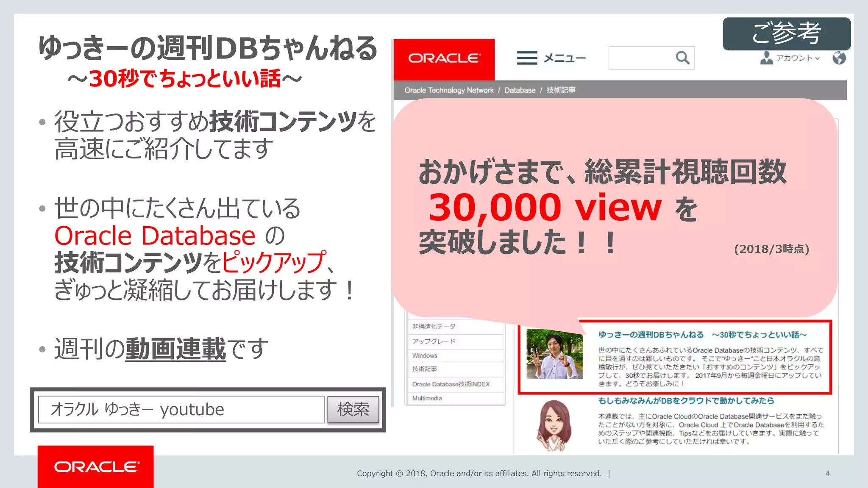The image size is (868, 488).
Task: Open the アカウント account dropdown
Action: [790, 58]
